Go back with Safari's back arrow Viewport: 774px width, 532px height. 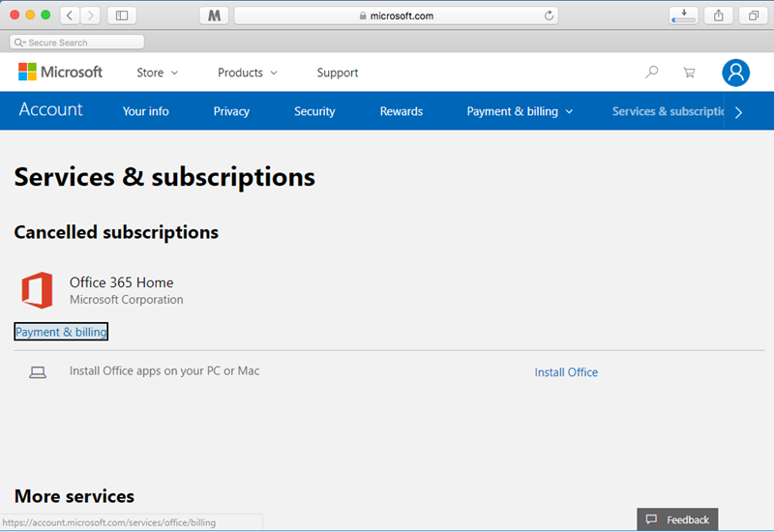(70, 15)
